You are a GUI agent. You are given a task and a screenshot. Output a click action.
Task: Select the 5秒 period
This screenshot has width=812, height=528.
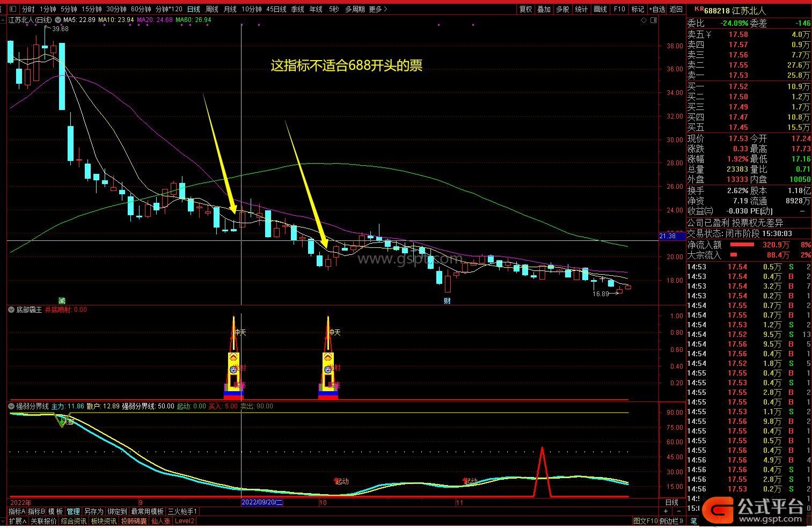(x=334, y=9)
